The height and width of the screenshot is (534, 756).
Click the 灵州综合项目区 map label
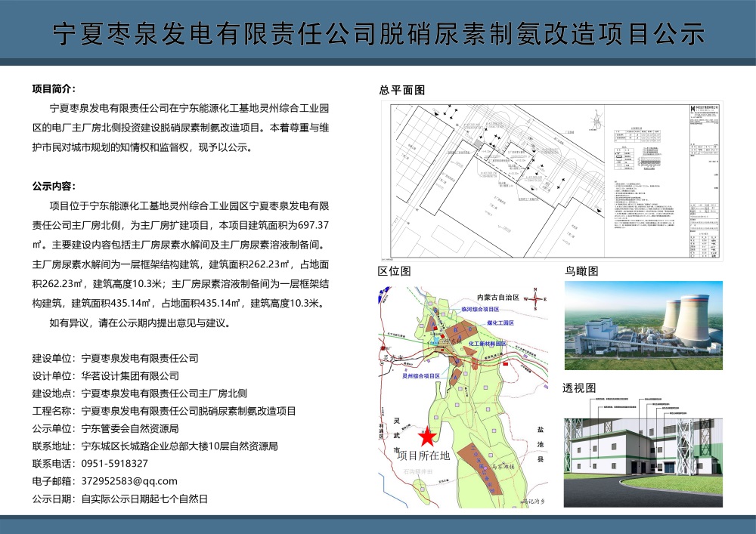(421, 375)
